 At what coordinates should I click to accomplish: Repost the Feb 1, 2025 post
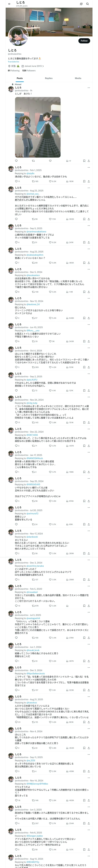(x=33, y=181)
